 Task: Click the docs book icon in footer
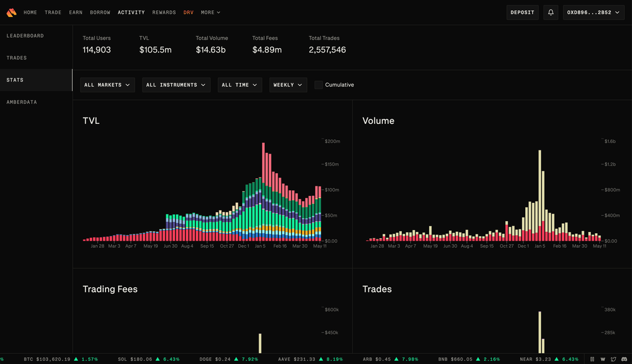tap(592, 359)
